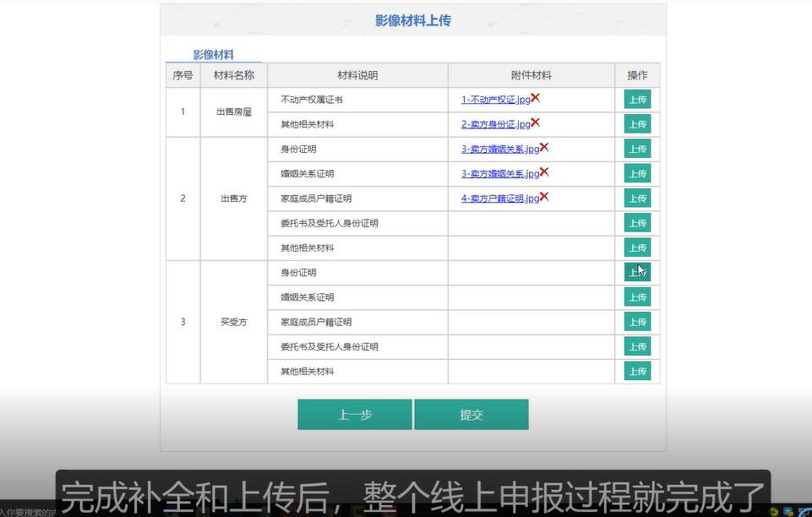
Task: Upload 委托书及受托人身份证明 for 出售方
Action: pos(637,222)
